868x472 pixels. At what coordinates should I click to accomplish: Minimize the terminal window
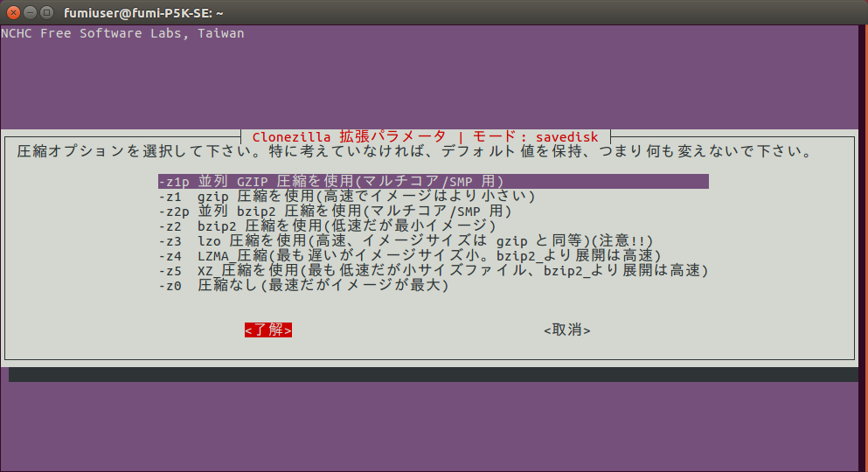coord(31,12)
